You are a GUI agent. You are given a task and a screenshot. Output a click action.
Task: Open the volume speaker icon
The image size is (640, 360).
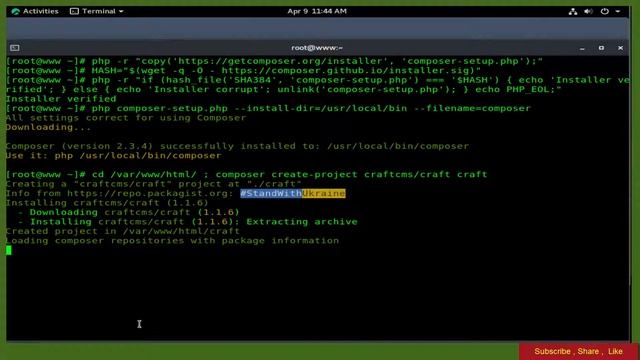(x=588, y=11)
